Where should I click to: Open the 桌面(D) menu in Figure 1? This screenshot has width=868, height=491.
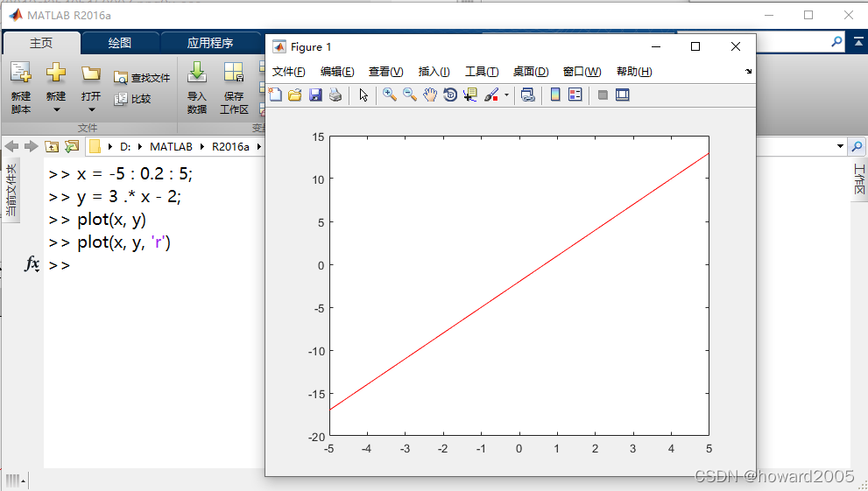[531, 71]
